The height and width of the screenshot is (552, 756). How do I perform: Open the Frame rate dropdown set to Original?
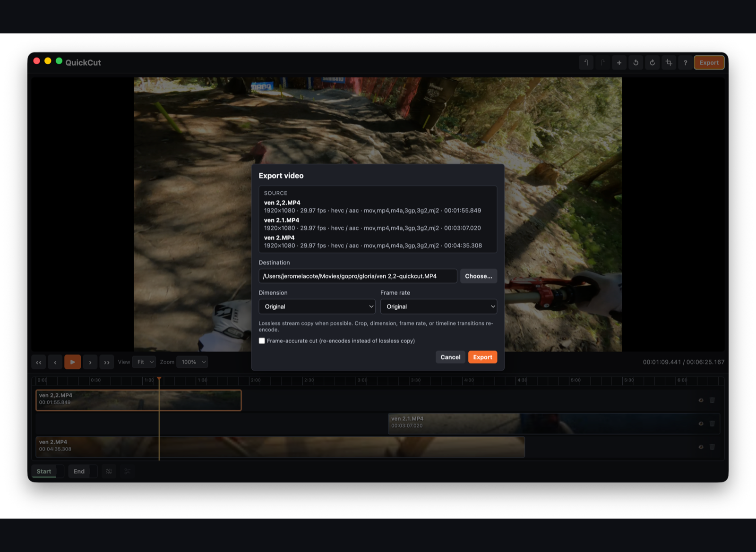[438, 306]
